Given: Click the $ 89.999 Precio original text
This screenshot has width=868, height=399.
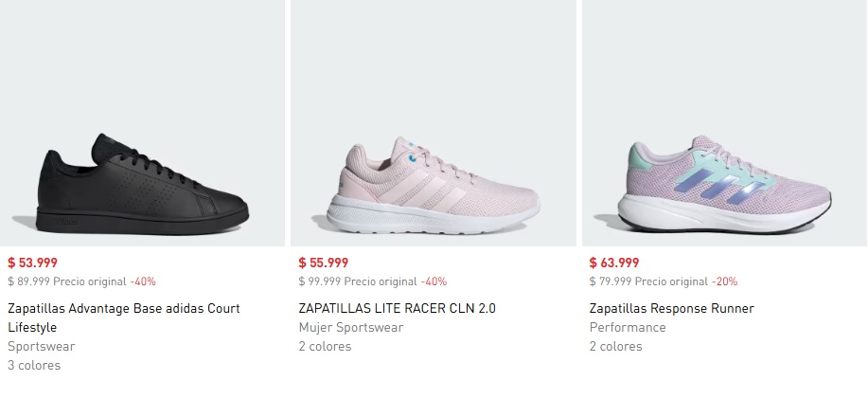Looking at the screenshot, I should (67, 281).
